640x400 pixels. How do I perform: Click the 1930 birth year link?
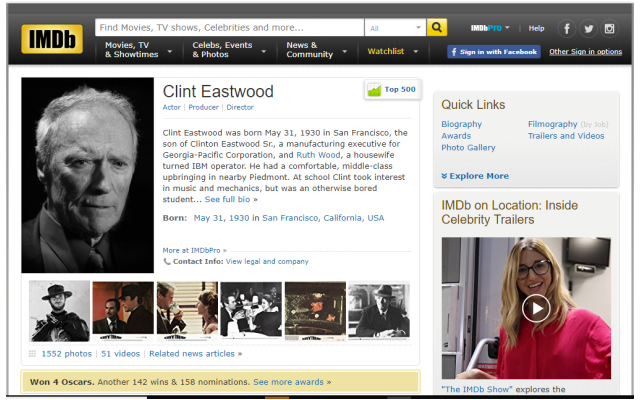point(239,218)
